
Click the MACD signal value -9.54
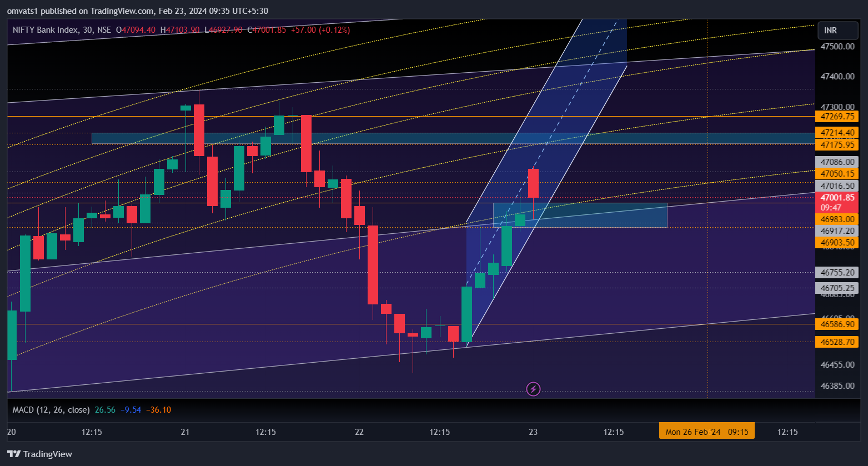[x=131, y=410]
